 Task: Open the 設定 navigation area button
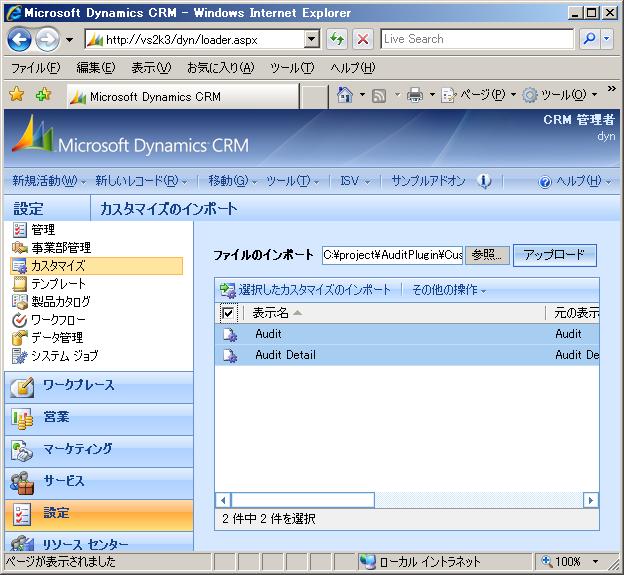click(99, 515)
